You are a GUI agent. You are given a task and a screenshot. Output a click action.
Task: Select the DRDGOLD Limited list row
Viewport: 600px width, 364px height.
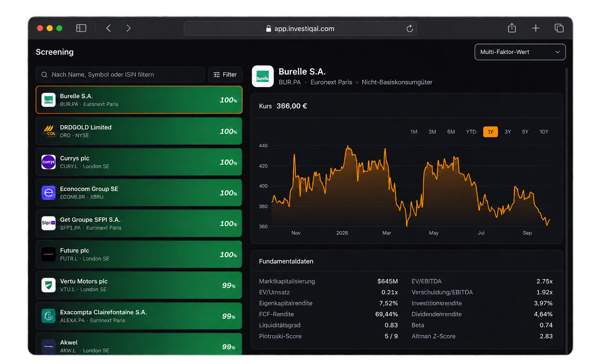[x=139, y=131]
